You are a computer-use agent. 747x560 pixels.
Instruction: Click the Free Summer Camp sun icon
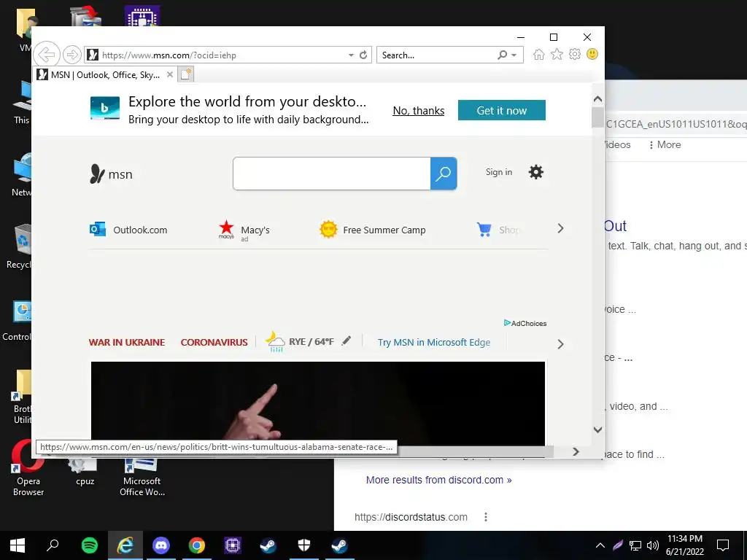328,230
